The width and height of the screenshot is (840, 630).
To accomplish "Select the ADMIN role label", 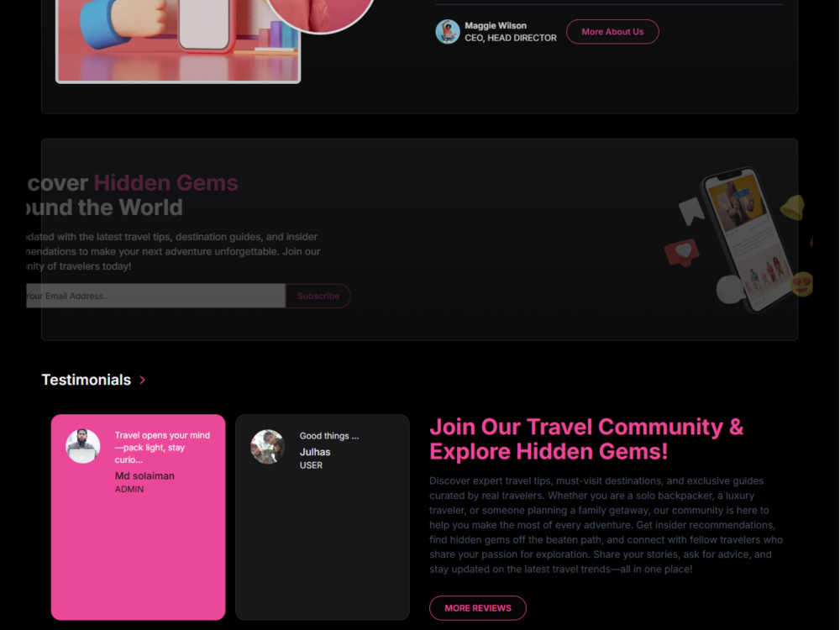I will coord(129,489).
